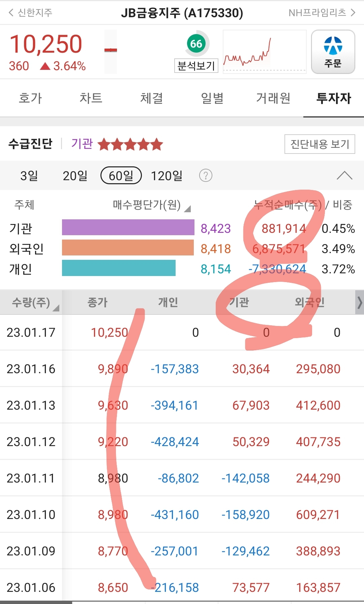The width and height of the screenshot is (364, 604).
Task: Tap the 외국인 column header
Action: (309, 302)
